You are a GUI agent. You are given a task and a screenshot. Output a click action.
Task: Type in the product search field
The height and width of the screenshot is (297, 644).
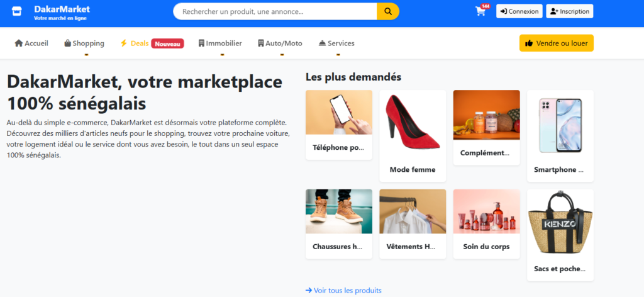point(275,11)
